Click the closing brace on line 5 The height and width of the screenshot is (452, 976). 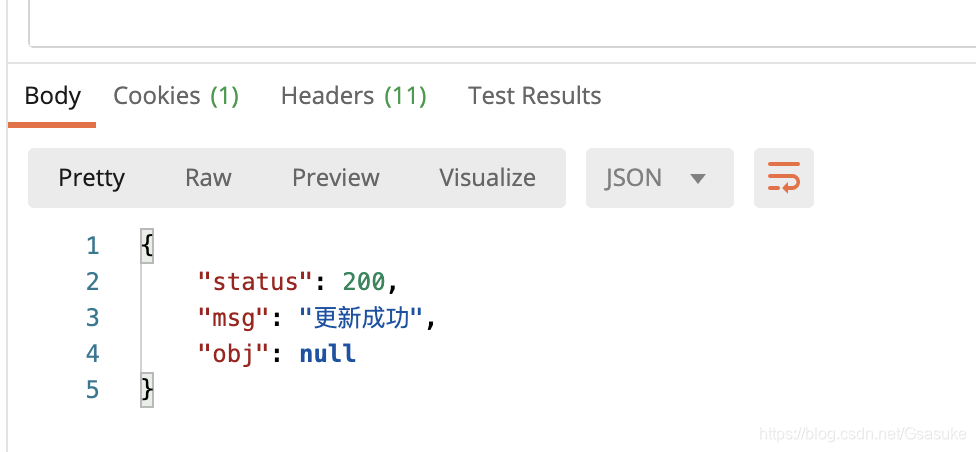click(147, 390)
